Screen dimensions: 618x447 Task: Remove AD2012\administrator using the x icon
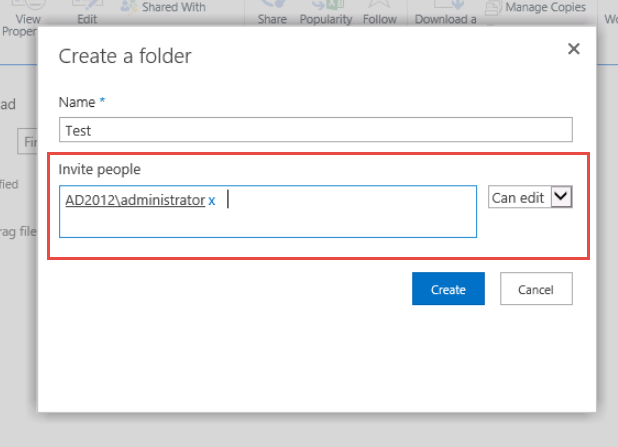pos(212,200)
